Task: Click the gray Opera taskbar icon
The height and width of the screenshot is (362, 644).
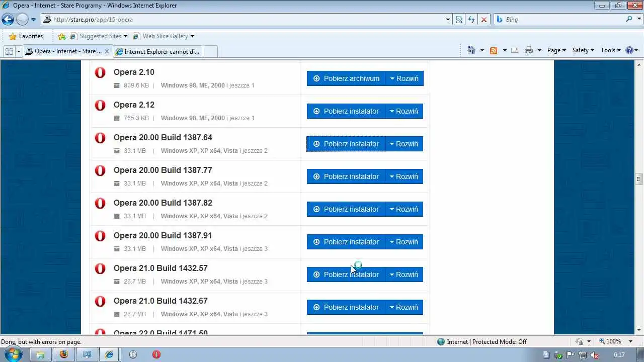Action: [133, 354]
